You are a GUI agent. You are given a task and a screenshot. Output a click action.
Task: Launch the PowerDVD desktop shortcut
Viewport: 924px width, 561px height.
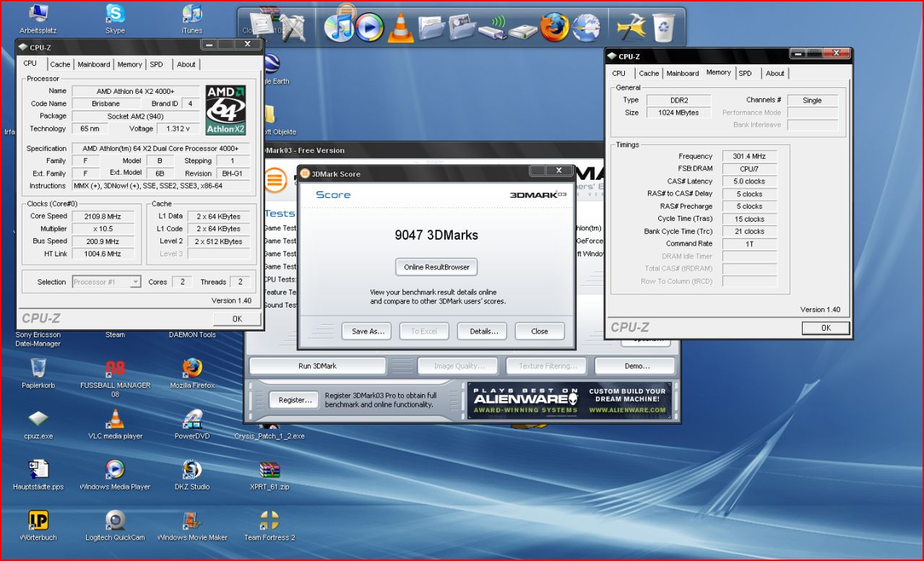tap(192, 424)
